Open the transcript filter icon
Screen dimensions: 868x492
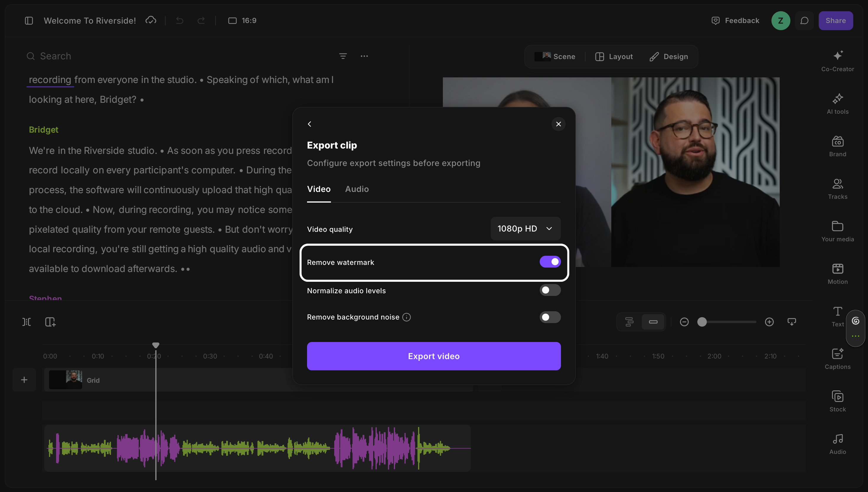(x=343, y=56)
